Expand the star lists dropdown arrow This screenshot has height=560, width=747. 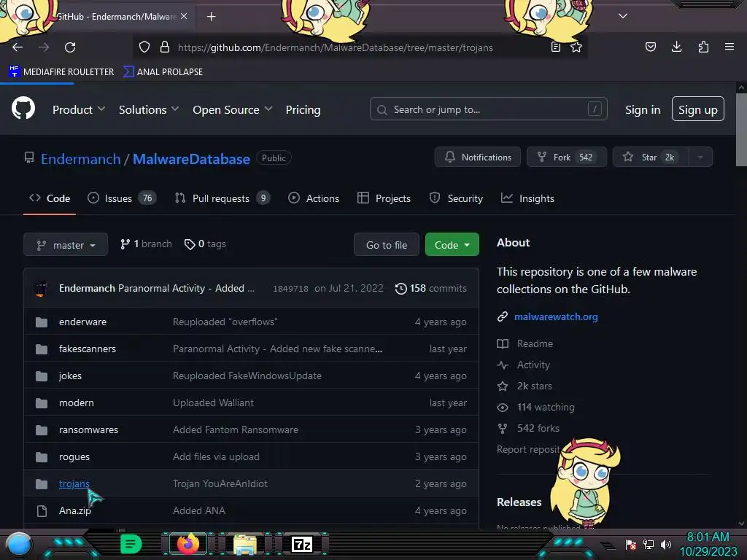coord(700,157)
